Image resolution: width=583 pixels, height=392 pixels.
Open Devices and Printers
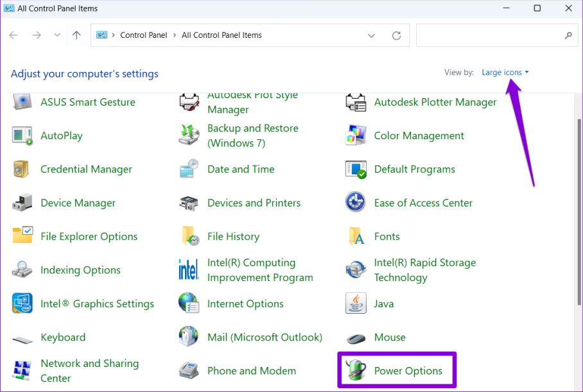coord(254,203)
